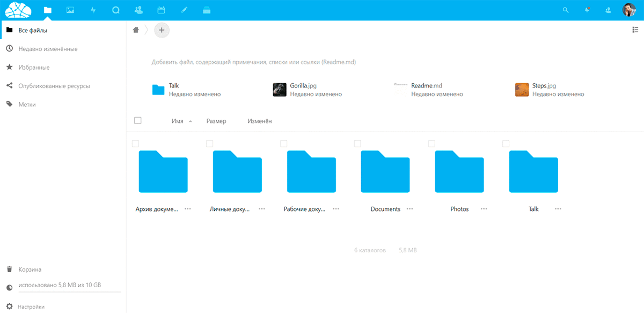Viewport: 644px width, 313px height.
Task: Switch to list view toggle icon
Action: pos(635,30)
